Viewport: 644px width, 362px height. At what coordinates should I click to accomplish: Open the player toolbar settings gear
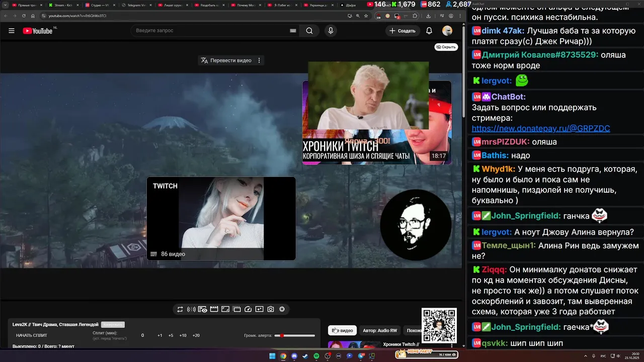[x=282, y=309]
